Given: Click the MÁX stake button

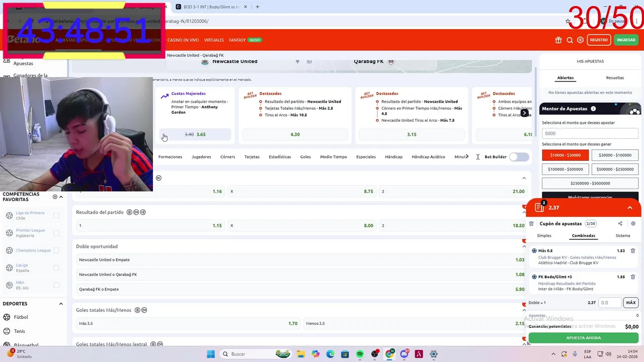Looking at the screenshot, I should 630,303.
